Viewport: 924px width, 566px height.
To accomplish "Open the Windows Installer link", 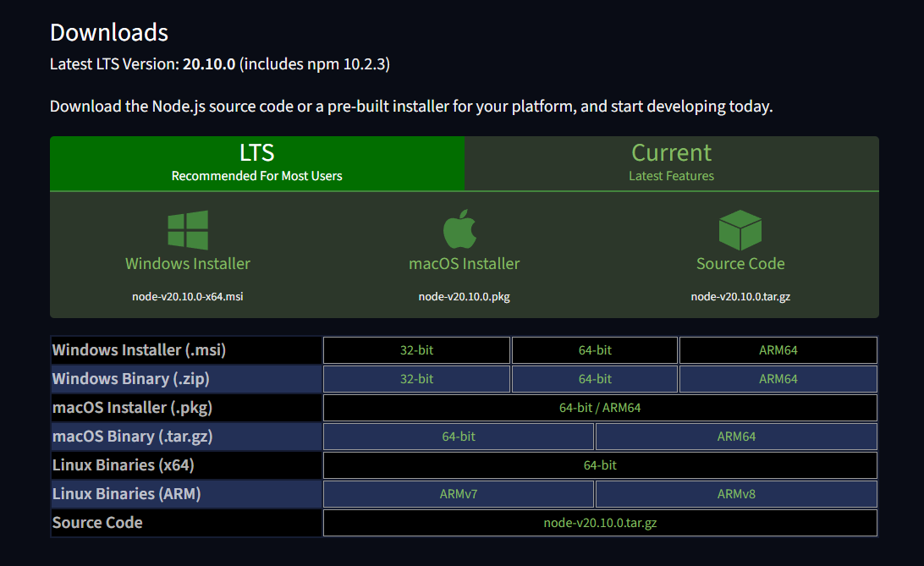I will [188, 263].
